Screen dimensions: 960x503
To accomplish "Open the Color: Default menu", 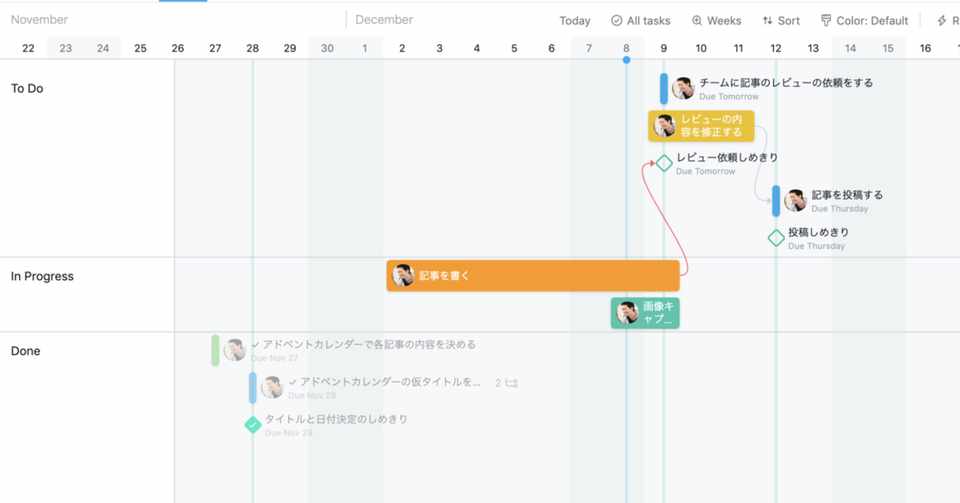I will click(864, 21).
